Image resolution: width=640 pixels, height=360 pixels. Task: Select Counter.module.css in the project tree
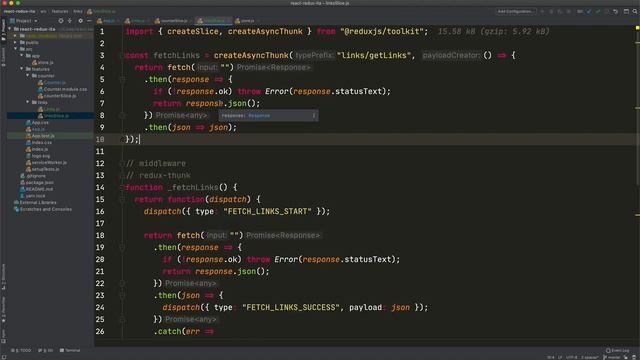pos(62,89)
